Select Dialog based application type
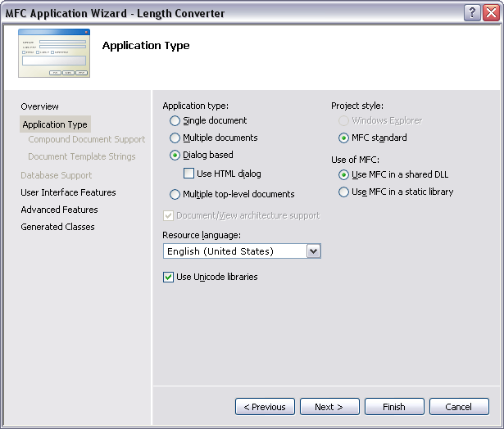 (175, 155)
